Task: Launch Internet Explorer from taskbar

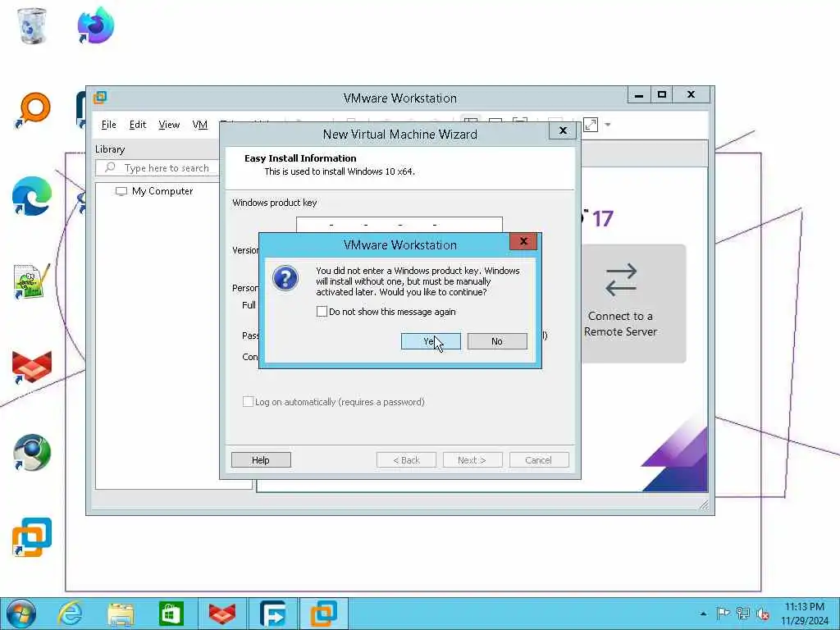Action: click(x=71, y=614)
